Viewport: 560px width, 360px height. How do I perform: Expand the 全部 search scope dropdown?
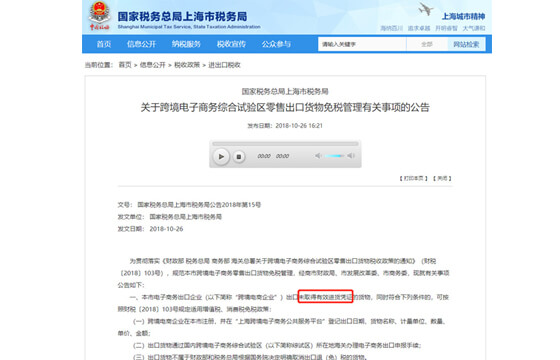point(427,44)
